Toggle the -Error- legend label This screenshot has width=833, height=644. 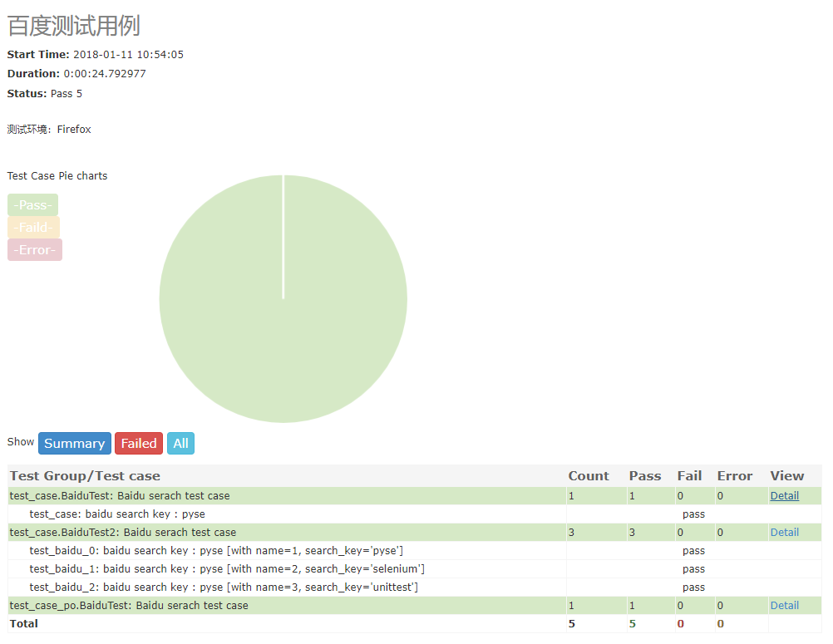click(x=35, y=249)
